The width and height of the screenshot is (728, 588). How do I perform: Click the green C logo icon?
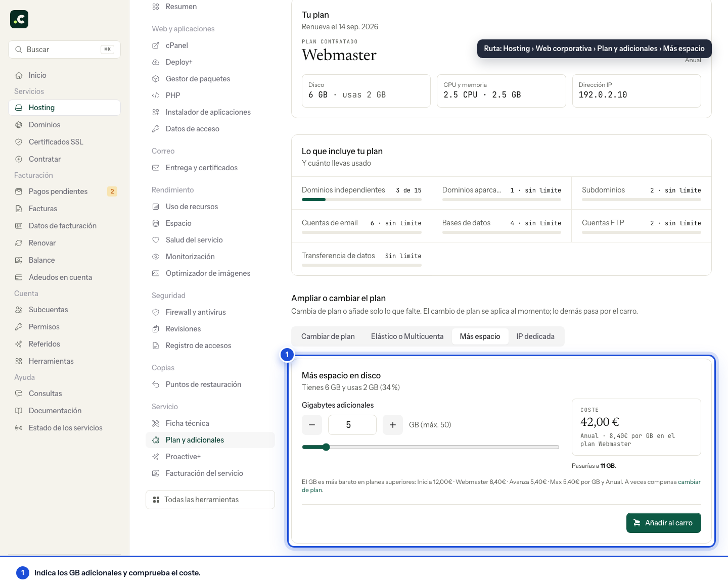[x=19, y=19]
